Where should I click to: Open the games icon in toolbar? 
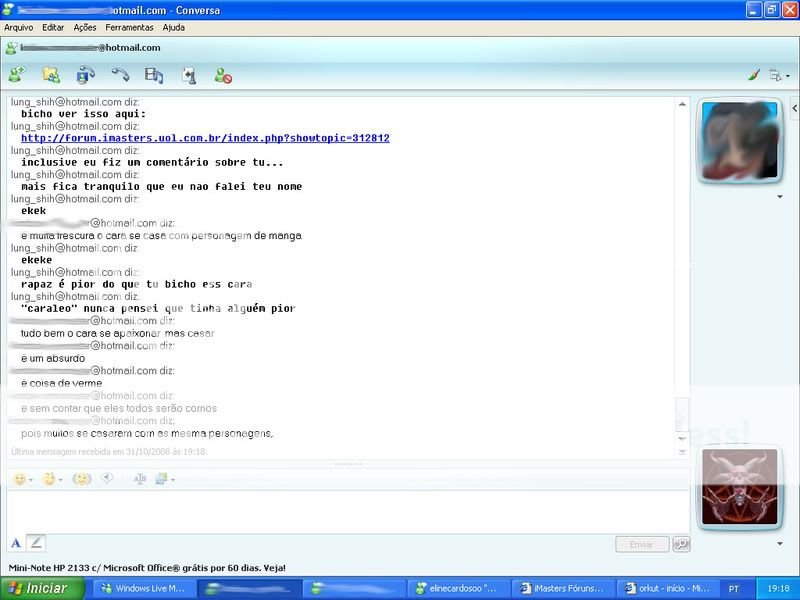pos(188,74)
